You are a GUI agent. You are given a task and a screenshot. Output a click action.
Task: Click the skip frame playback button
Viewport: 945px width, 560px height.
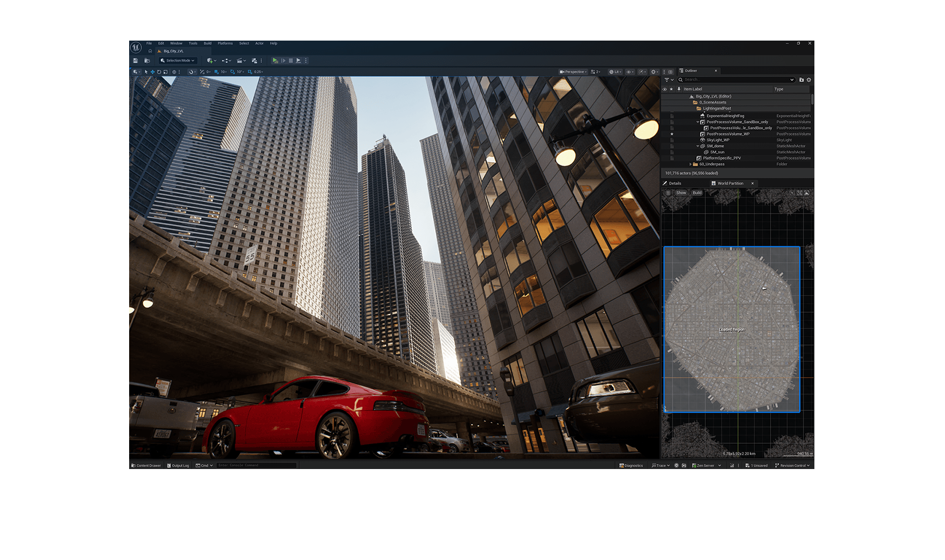283,61
